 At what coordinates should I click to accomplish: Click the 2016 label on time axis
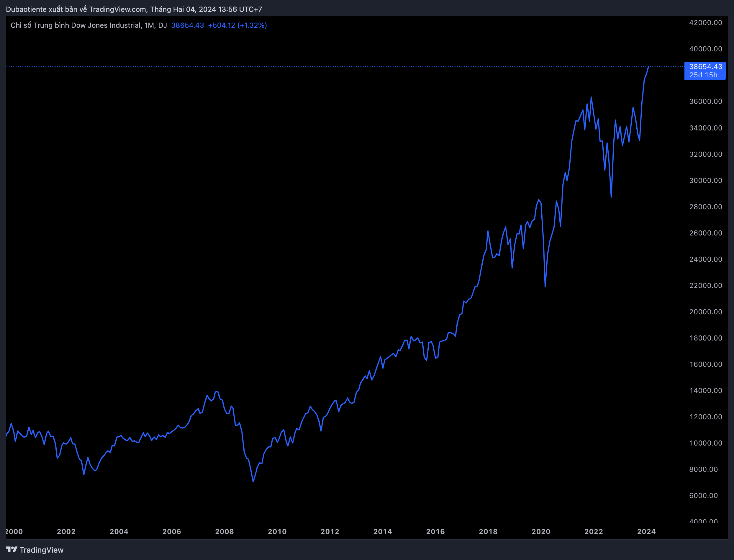435,532
